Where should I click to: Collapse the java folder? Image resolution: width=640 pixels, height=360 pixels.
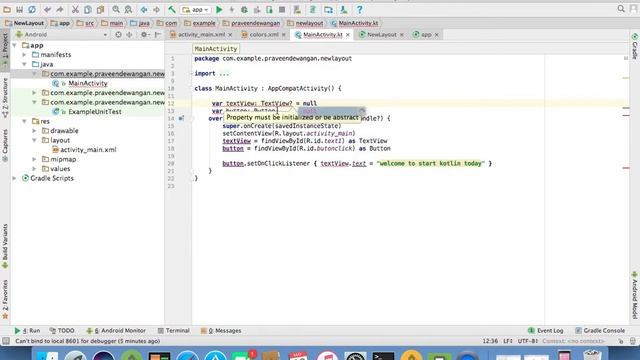[24, 64]
